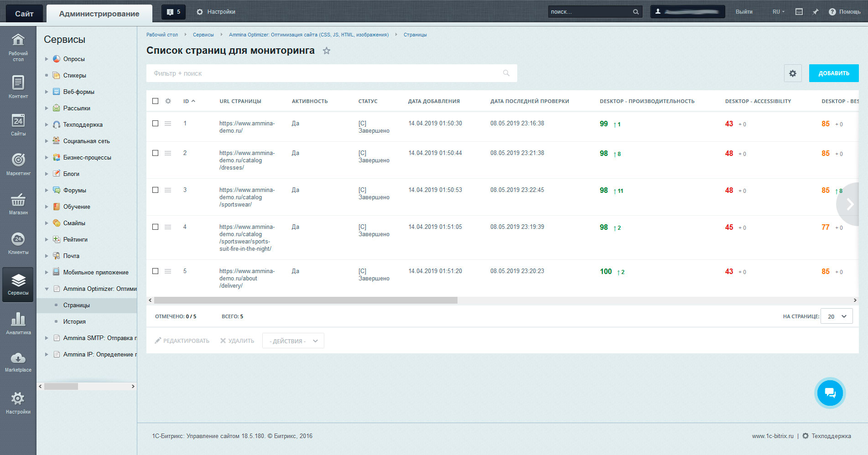Check the row with ID 3
Screen dimensions: 868x455
(x=155, y=190)
